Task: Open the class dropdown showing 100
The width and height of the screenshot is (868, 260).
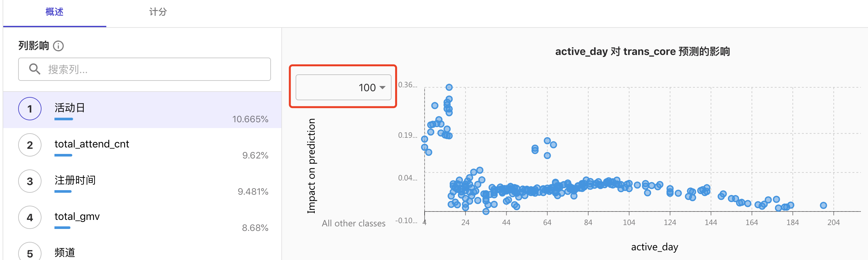Action: pyautogui.click(x=343, y=87)
